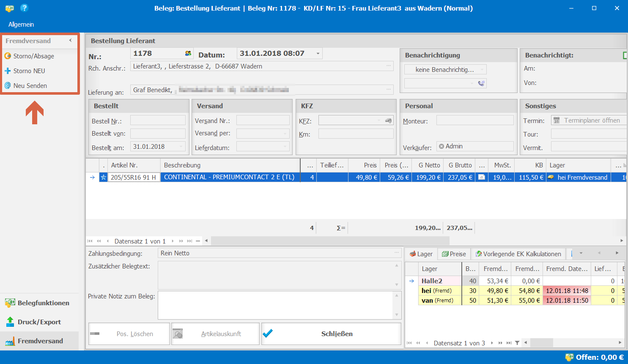Toggle the Benachrichtigt checkbox
The width and height of the screenshot is (628, 364).
coord(625,55)
